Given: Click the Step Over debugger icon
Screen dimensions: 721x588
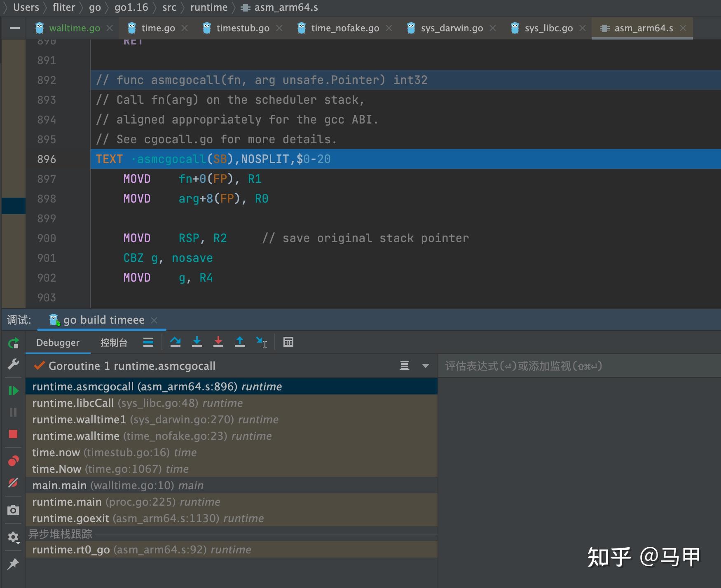Looking at the screenshot, I should pos(175,342).
